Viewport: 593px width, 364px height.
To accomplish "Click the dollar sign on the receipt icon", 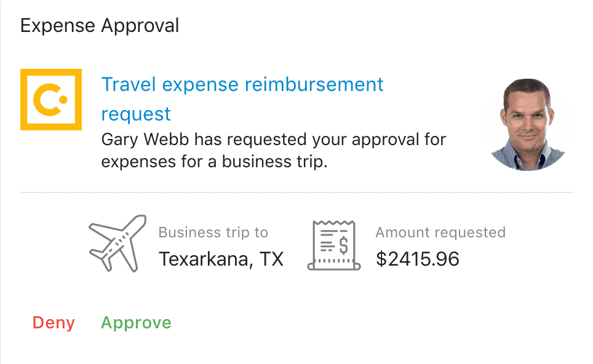I will [343, 245].
